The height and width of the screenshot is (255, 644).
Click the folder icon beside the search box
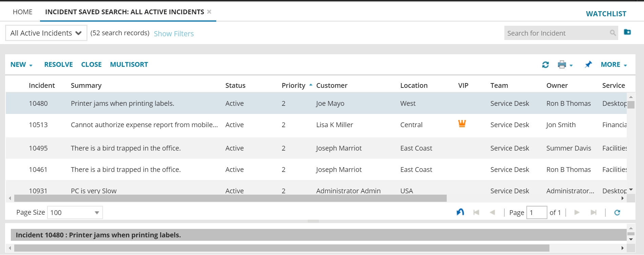pyautogui.click(x=627, y=32)
